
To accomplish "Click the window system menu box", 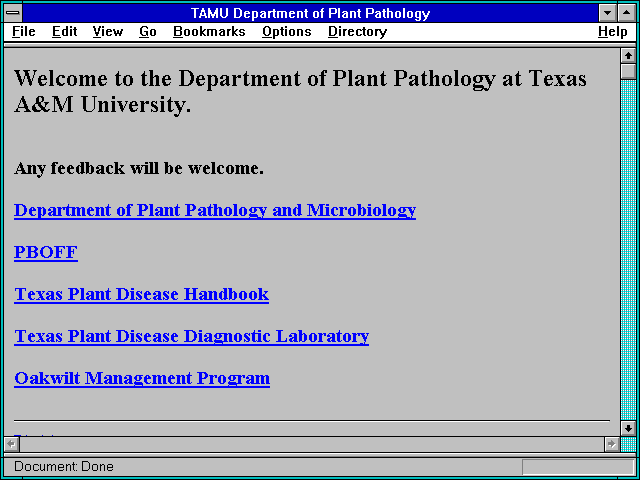I will click(13, 13).
